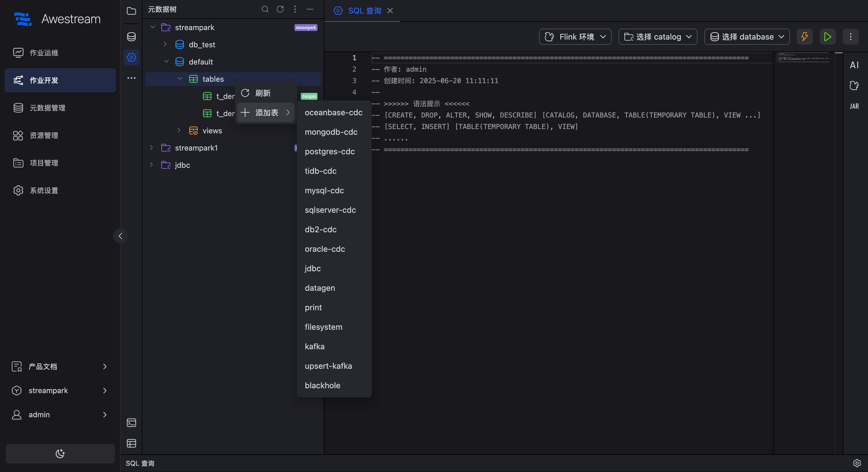Open Flink 环境 dropdown
Screen dimensions: 868x472
tap(575, 37)
